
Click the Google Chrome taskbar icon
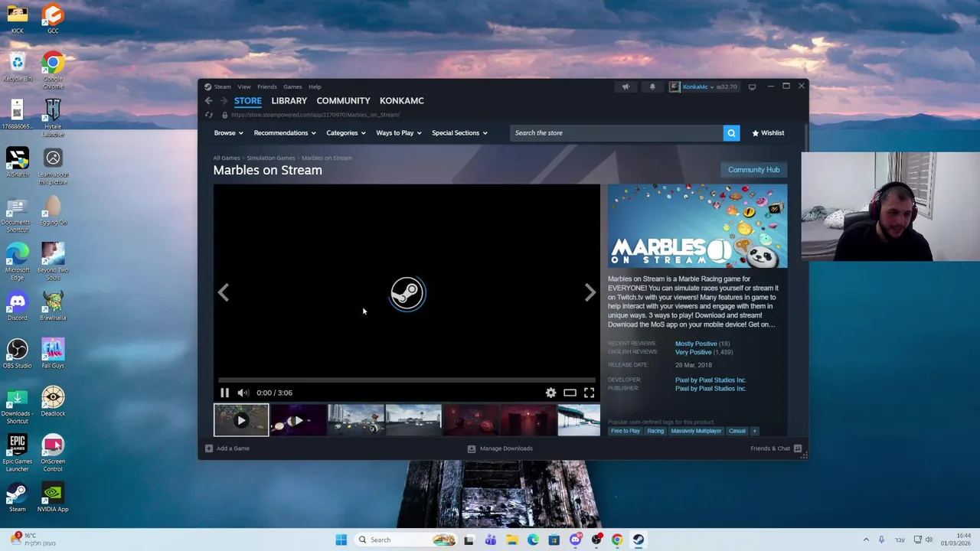tap(617, 540)
